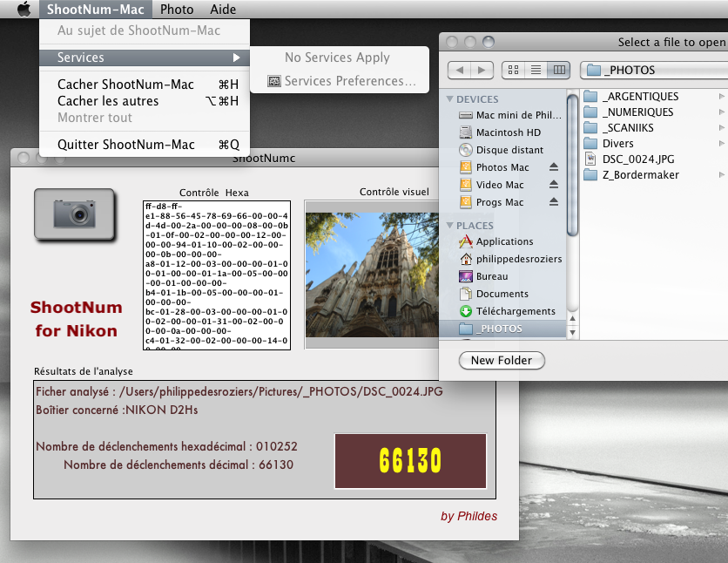The width and height of the screenshot is (728, 563).
Task: Open the philippedesroziers home folder
Action: tap(509, 259)
